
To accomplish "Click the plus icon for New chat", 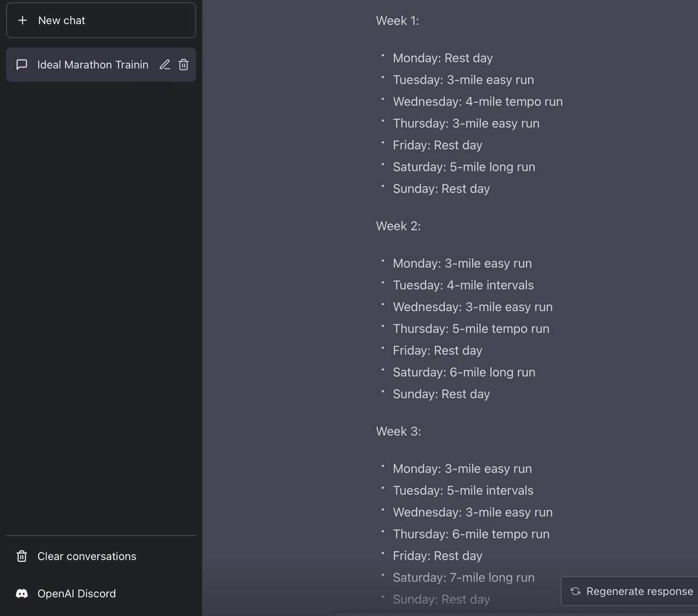I will click(22, 20).
